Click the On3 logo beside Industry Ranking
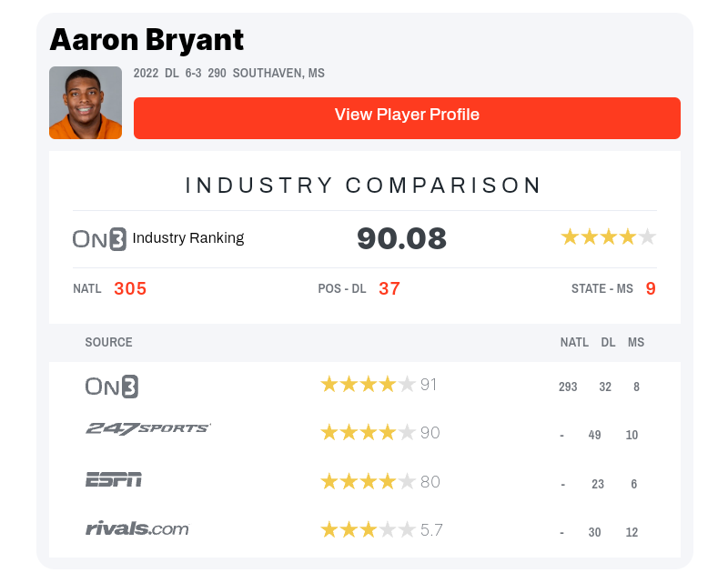This screenshot has width=728, height=583. [x=99, y=238]
